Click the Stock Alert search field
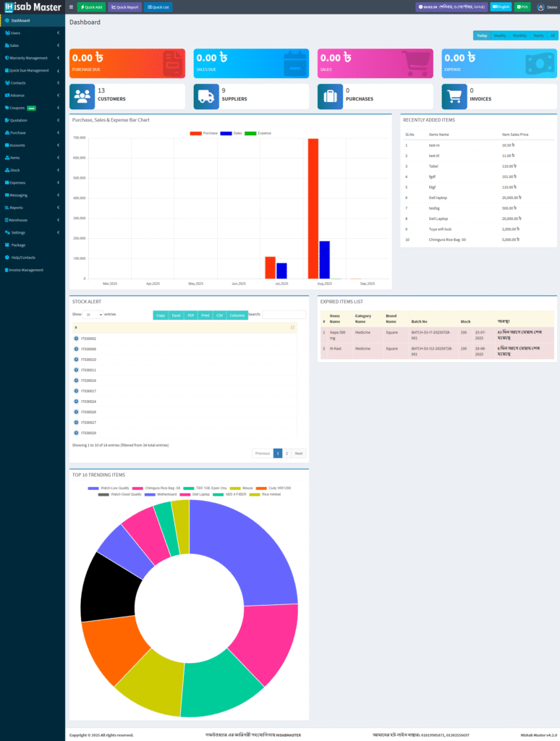This screenshot has width=560, height=741. 284,315
